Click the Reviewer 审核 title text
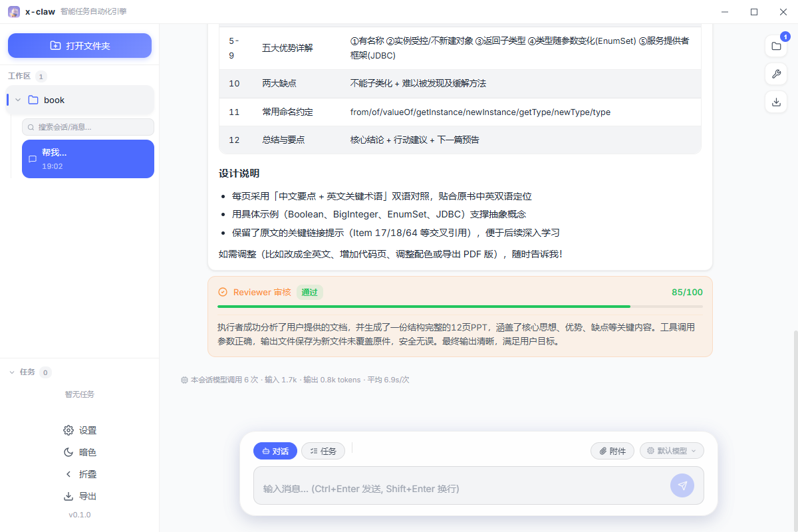The height and width of the screenshot is (532, 798). tap(262, 292)
